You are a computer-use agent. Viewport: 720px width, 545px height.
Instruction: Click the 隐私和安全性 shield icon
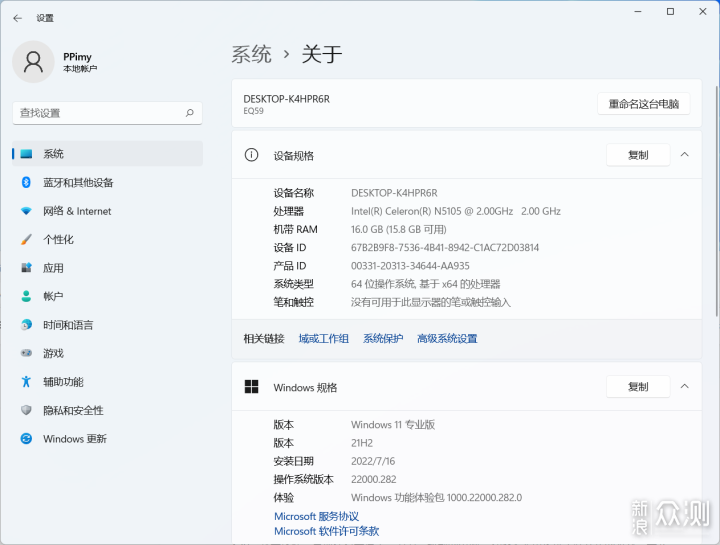(26, 410)
